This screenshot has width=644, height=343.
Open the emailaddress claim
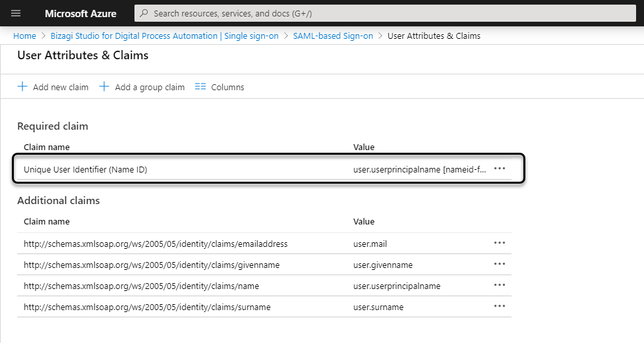156,244
